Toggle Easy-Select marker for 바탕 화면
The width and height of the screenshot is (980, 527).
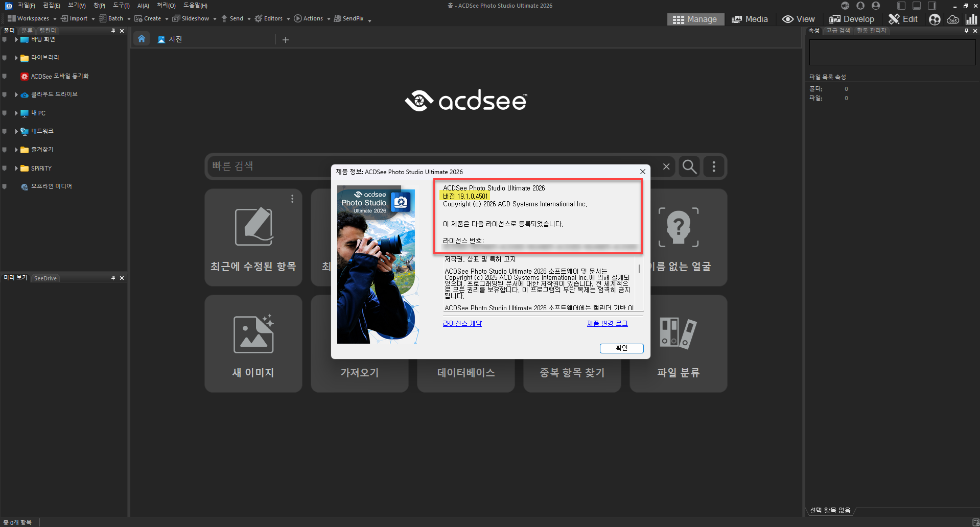[x=5, y=39]
